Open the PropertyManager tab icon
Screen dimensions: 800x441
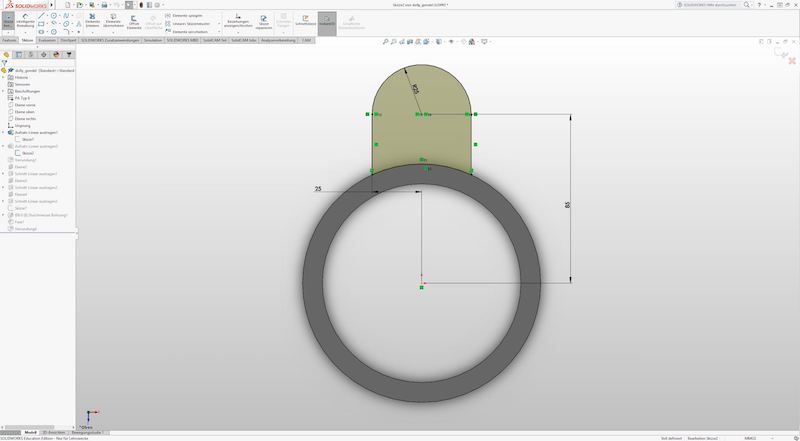(x=19, y=55)
